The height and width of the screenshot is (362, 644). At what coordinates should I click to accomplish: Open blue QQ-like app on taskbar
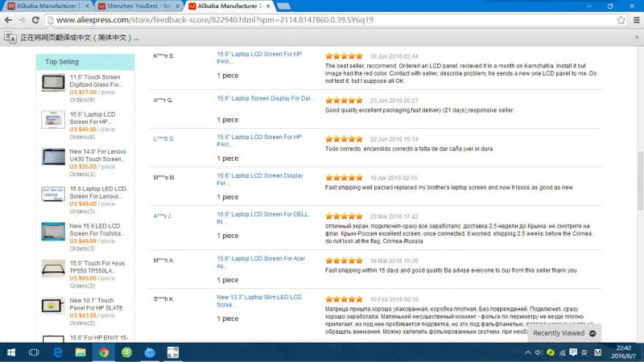[150, 352]
